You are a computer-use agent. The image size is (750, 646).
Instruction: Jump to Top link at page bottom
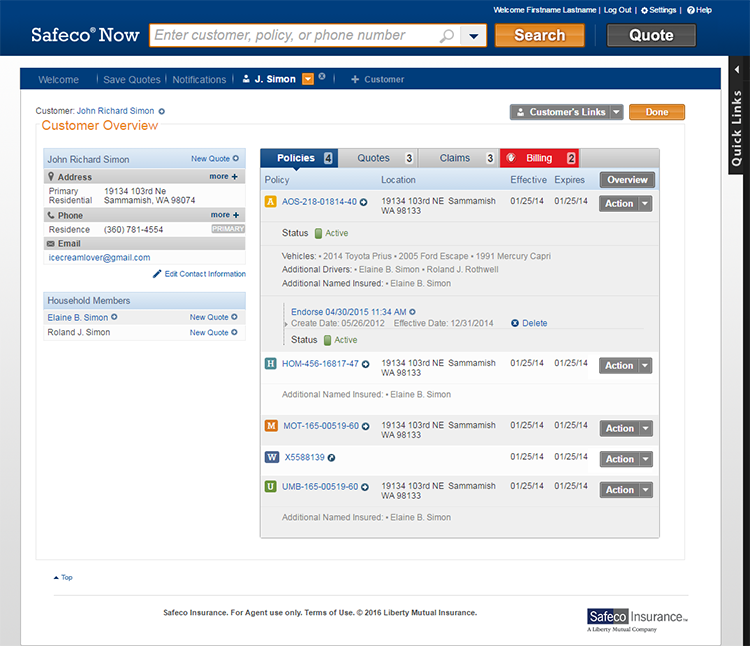[x=63, y=578]
